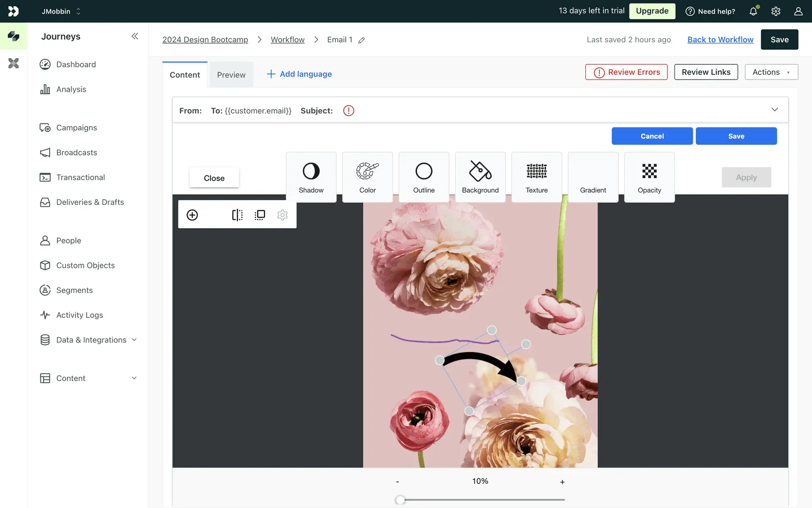Screen dimensions: 812x508
Task: Expand the email header details chevron
Action: (x=774, y=110)
